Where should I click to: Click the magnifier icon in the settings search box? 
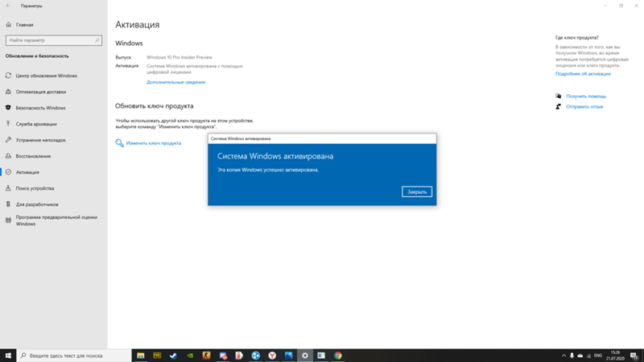tap(97, 40)
